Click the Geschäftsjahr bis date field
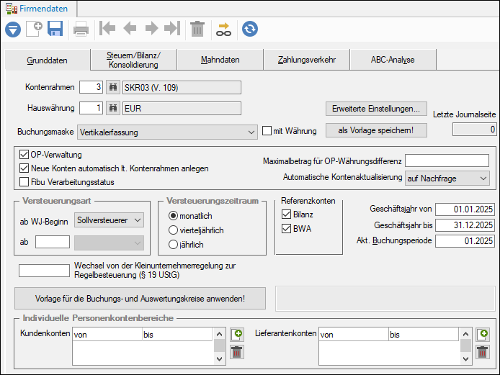 (x=465, y=225)
